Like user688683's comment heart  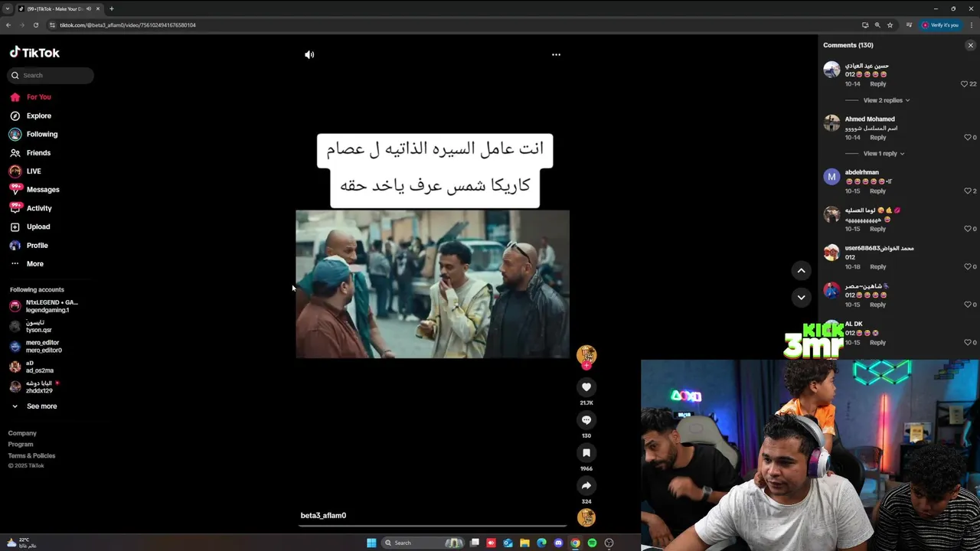click(x=968, y=267)
